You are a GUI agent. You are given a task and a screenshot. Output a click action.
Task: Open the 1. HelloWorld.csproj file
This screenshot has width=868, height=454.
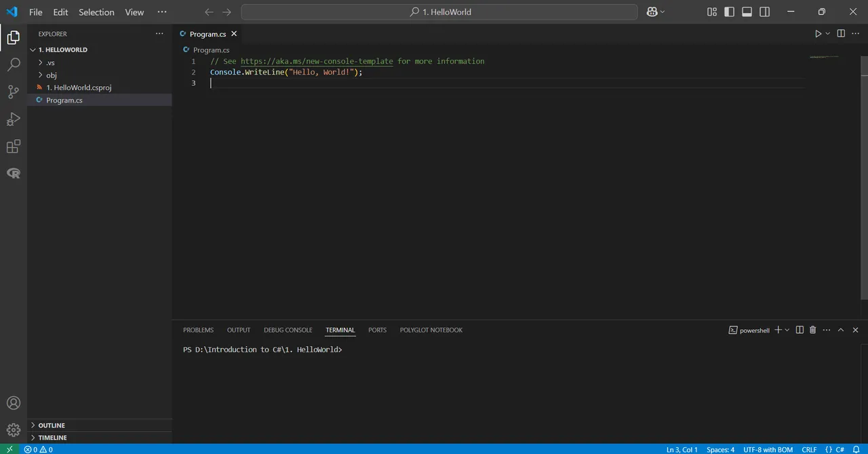pyautogui.click(x=100, y=88)
